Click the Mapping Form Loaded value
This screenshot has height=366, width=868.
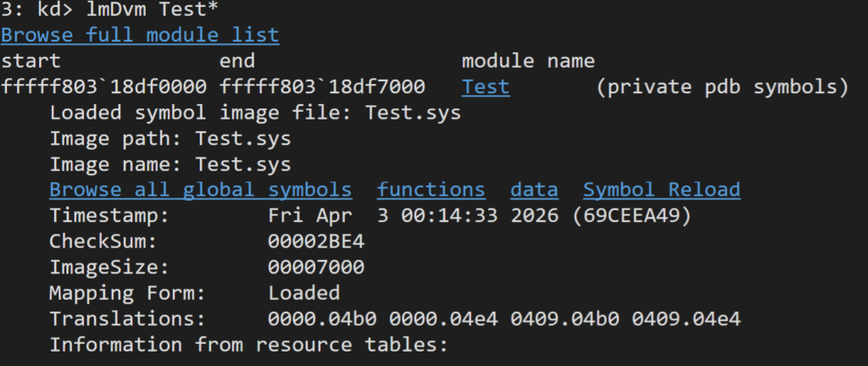(x=304, y=293)
